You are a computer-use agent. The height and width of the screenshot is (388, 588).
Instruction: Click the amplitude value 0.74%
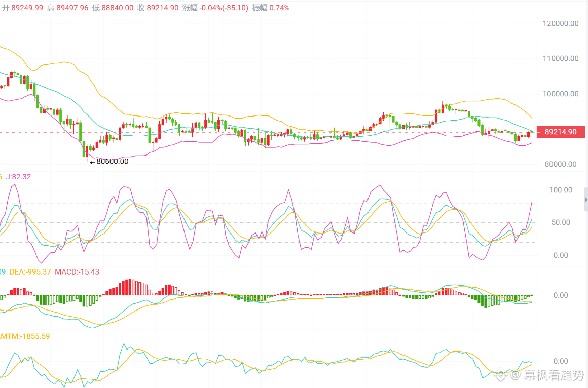coord(279,8)
